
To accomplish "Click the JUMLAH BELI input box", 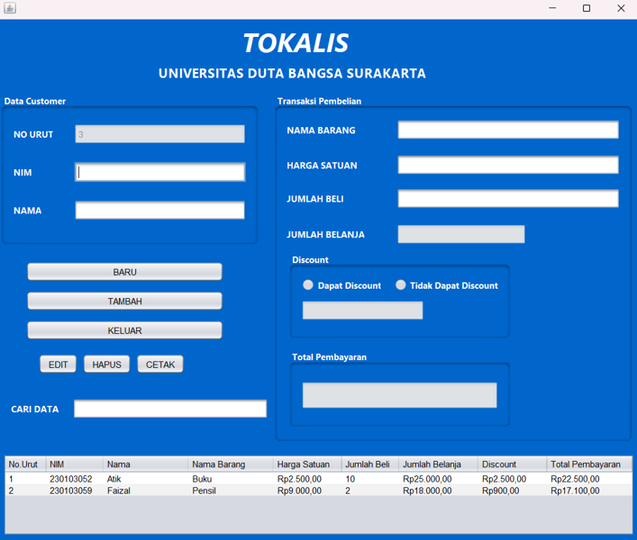I will coord(508,198).
